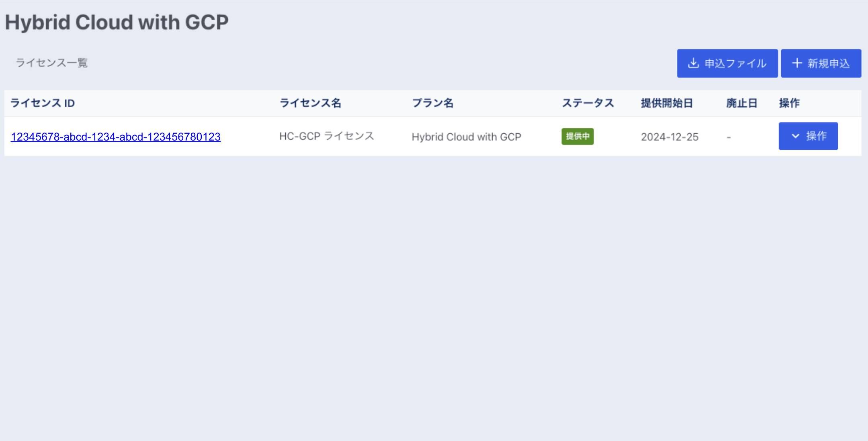This screenshot has height=441, width=868.
Task: Select the 提供開始日 column header
Action: [667, 103]
